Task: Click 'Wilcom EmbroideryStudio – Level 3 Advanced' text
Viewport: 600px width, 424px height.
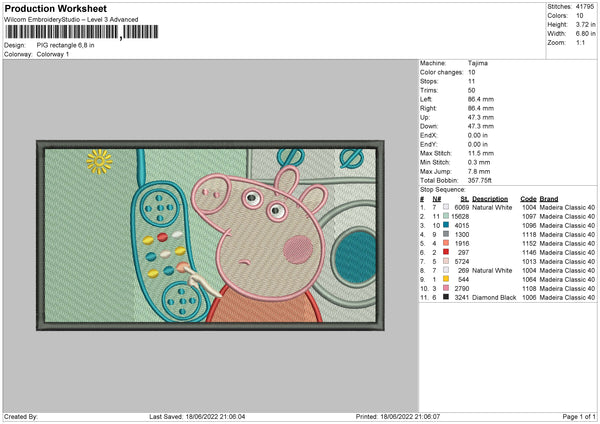Action: 71,19
